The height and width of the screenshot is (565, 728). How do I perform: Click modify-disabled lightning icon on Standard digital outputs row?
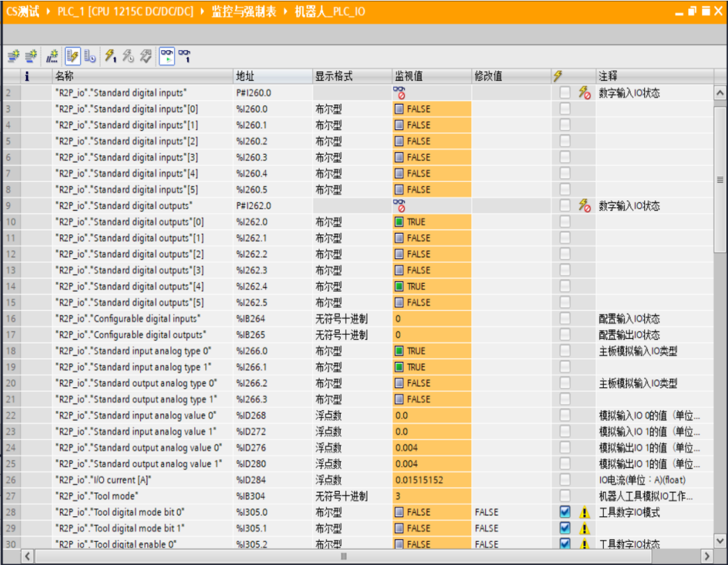pyautogui.click(x=585, y=206)
